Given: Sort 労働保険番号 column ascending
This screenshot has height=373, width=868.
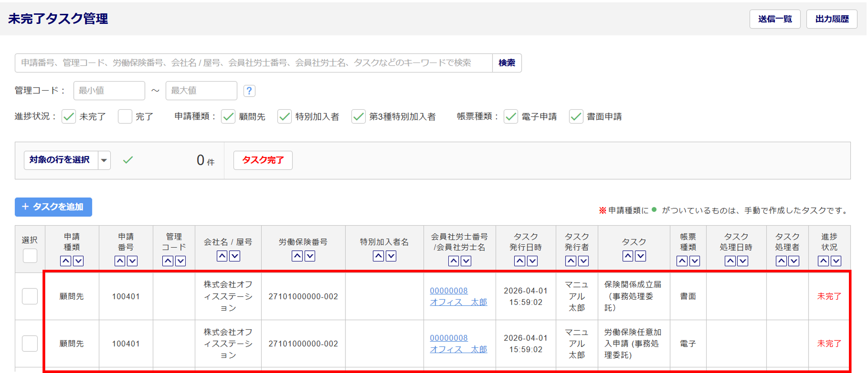Looking at the screenshot, I should point(297,256).
